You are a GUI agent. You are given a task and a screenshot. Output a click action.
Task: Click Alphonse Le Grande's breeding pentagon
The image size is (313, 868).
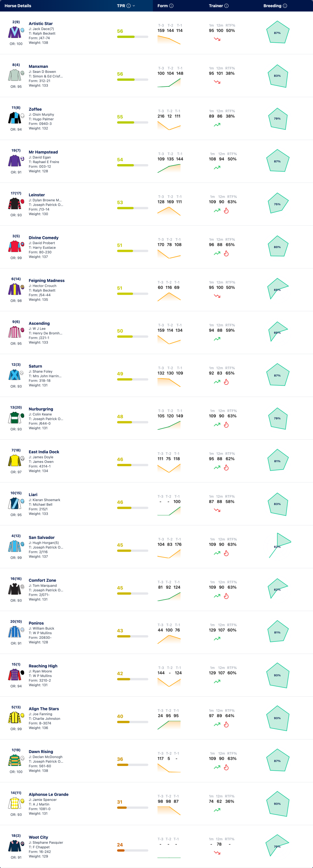pos(278,804)
